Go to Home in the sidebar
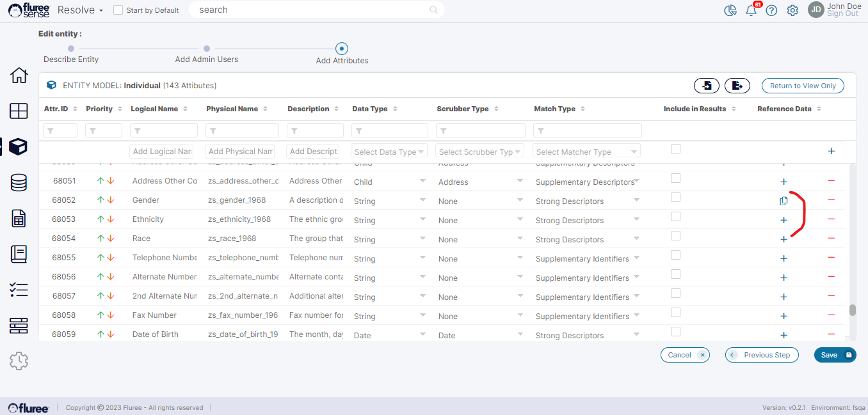This screenshot has height=415, width=868. 19,75
